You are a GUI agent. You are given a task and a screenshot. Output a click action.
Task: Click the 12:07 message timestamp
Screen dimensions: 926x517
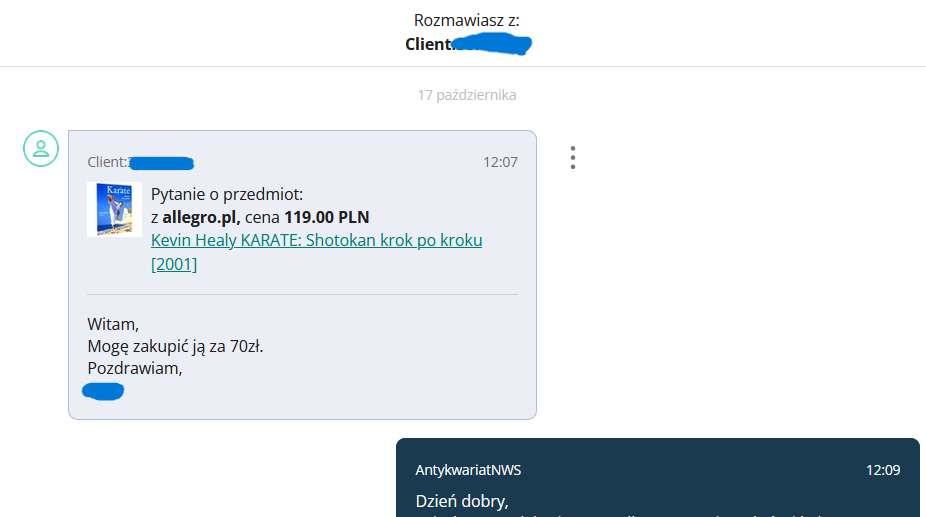click(500, 162)
